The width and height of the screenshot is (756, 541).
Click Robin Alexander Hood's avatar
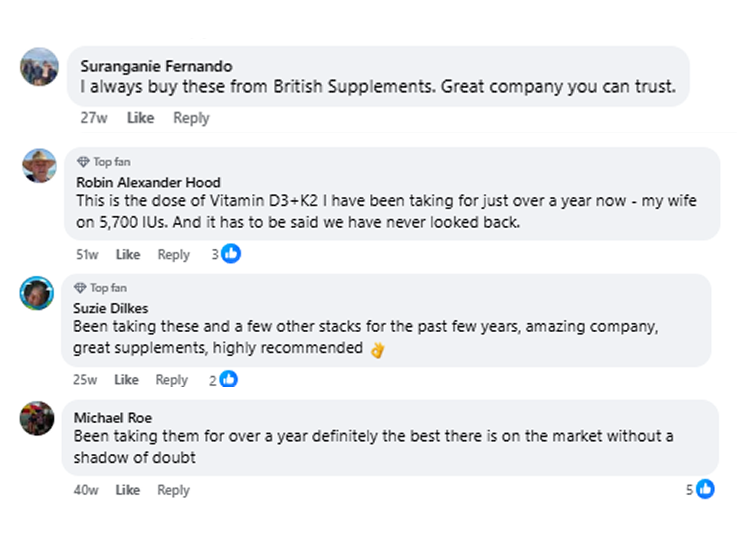tap(39, 165)
